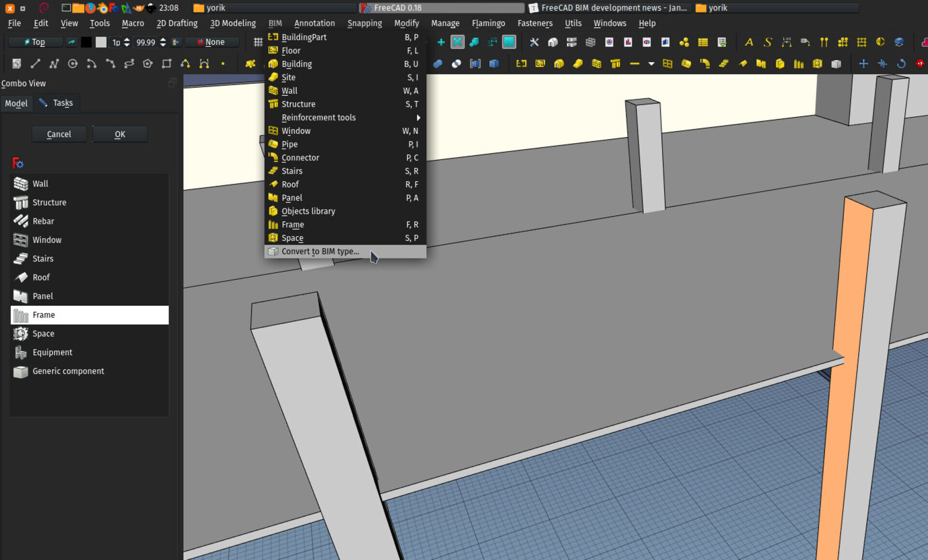Toggle the grid snap icon

point(258,42)
